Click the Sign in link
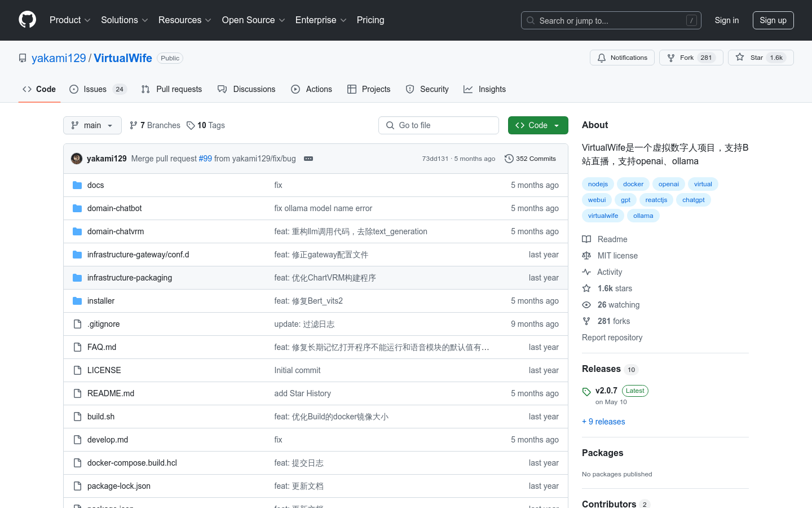This screenshot has width=812, height=508. coord(727,20)
